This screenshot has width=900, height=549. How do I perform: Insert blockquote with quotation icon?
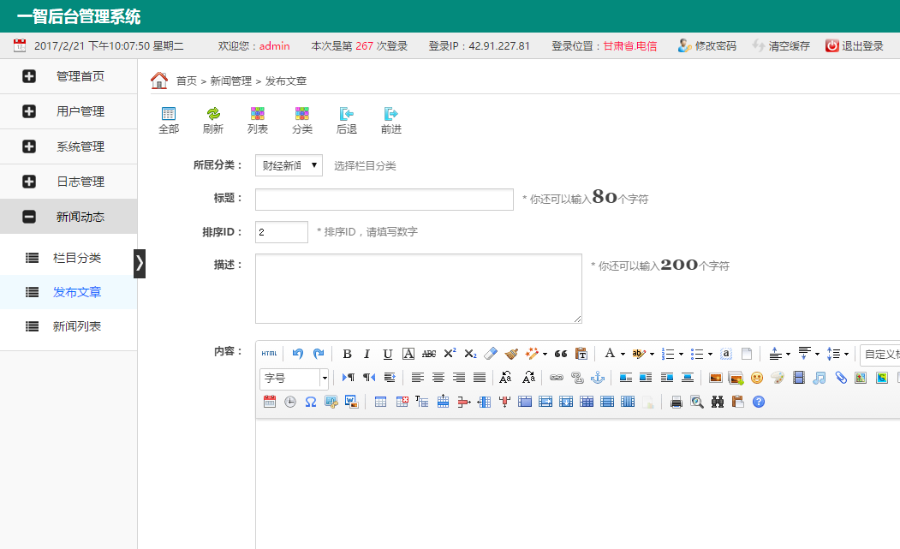(561, 354)
